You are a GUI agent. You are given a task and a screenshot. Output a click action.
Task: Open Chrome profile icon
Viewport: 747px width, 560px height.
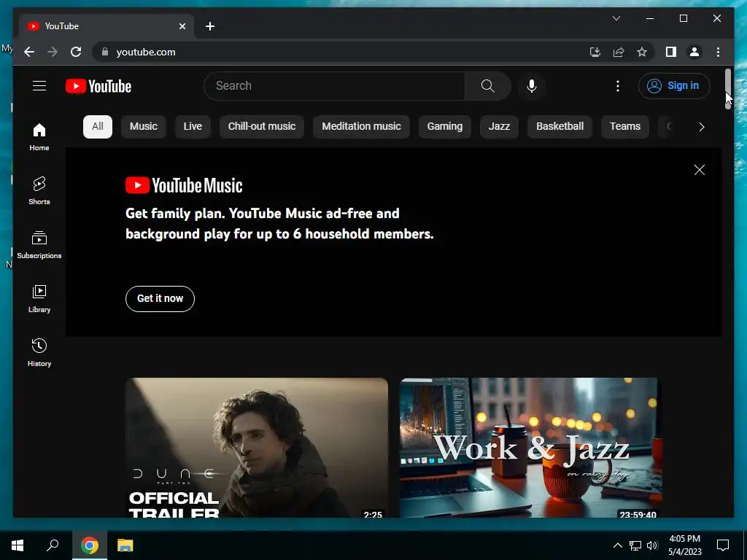(x=694, y=52)
